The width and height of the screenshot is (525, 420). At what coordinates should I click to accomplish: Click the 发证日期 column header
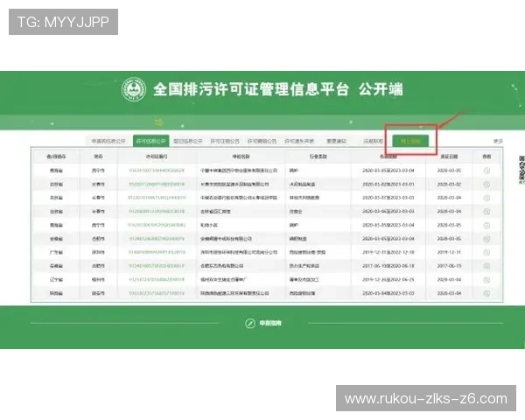point(449,157)
